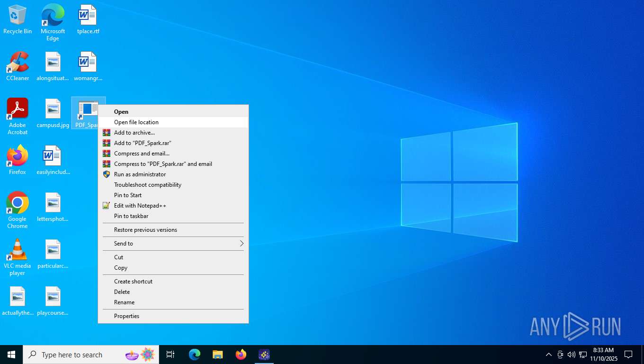
Task: Select the particularc... image file
Action: pos(53,255)
